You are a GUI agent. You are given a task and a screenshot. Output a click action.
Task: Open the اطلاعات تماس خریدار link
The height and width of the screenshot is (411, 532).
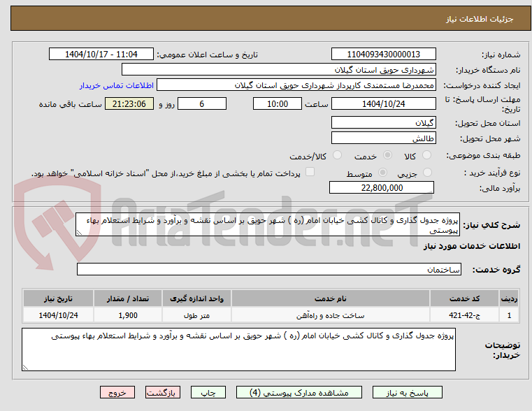(x=117, y=85)
